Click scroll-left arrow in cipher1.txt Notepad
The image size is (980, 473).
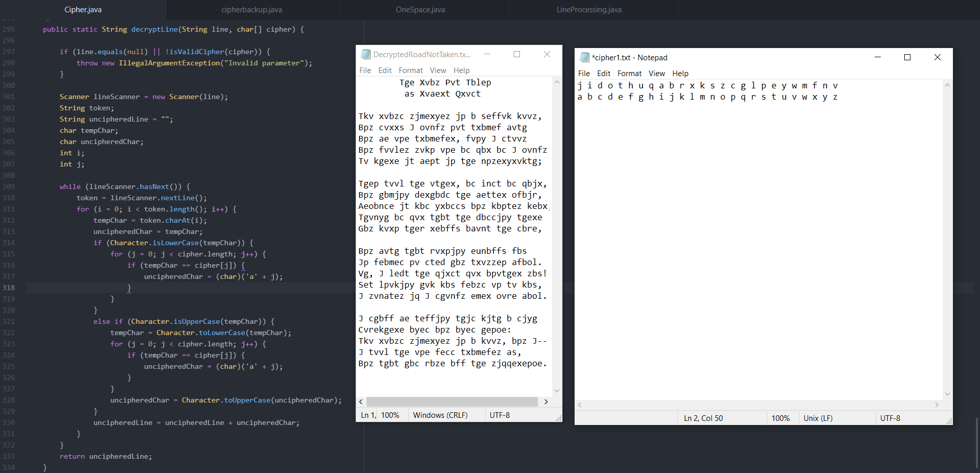(x=580, y=405)
